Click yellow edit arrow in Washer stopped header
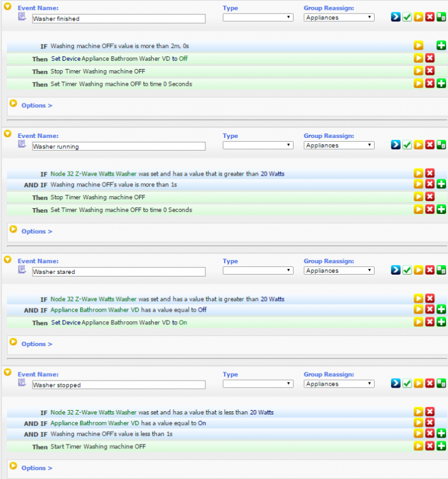The height and width of the screenshot is (479, 448). 419,383
